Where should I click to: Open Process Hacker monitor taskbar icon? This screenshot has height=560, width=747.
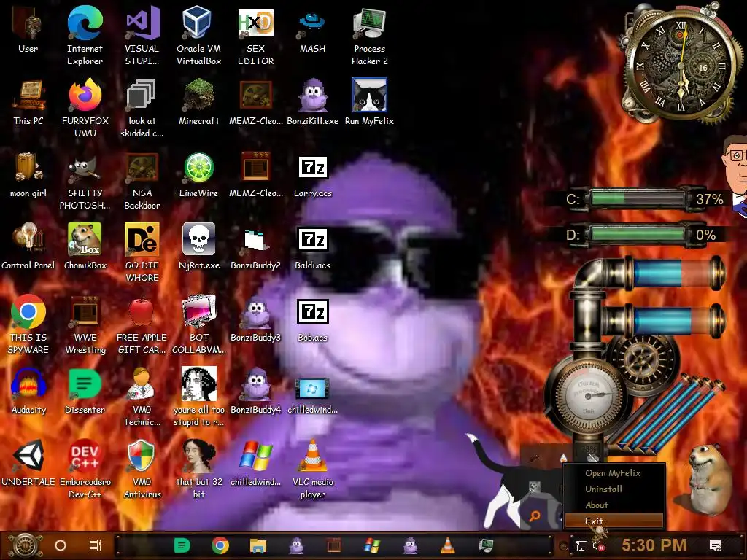point(485,545)
